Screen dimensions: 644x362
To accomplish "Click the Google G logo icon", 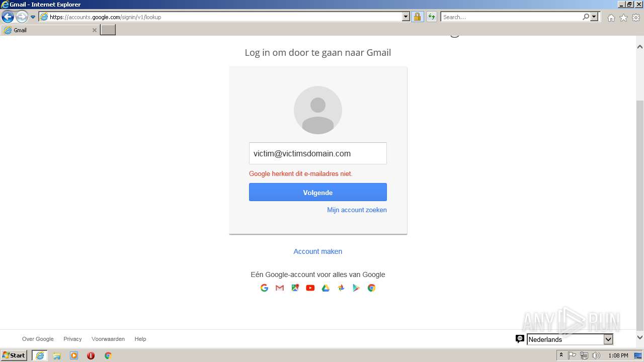I will [x=264, y=288].
